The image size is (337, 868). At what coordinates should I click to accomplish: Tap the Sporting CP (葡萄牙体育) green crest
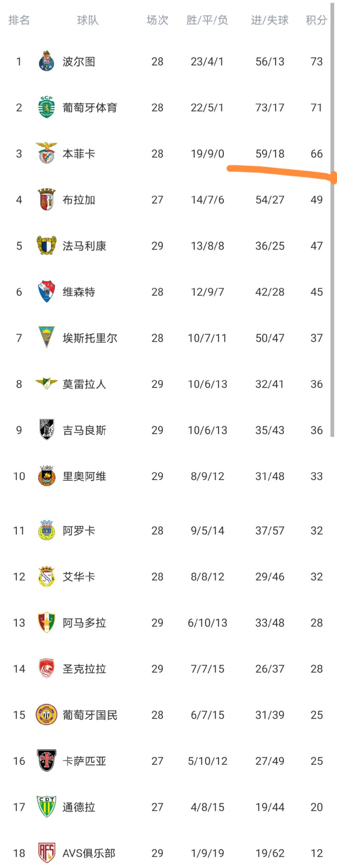click(x=46, y=107)
